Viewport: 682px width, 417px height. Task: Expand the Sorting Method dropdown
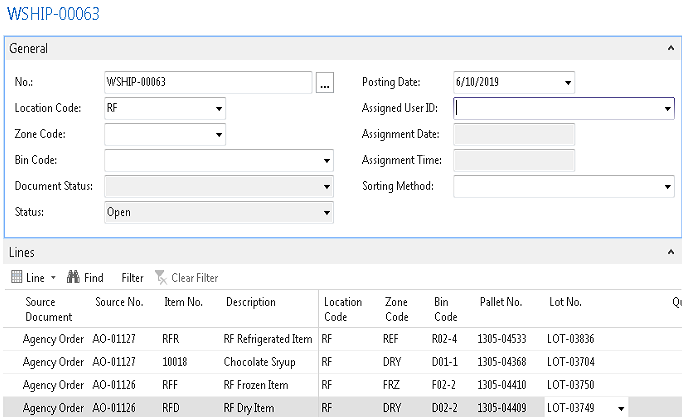[x=667, y=186]
